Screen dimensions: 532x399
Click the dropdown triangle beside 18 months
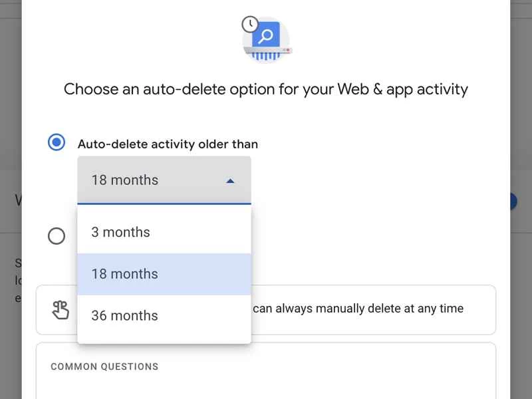pyautogui.click(x=230, y=180)
